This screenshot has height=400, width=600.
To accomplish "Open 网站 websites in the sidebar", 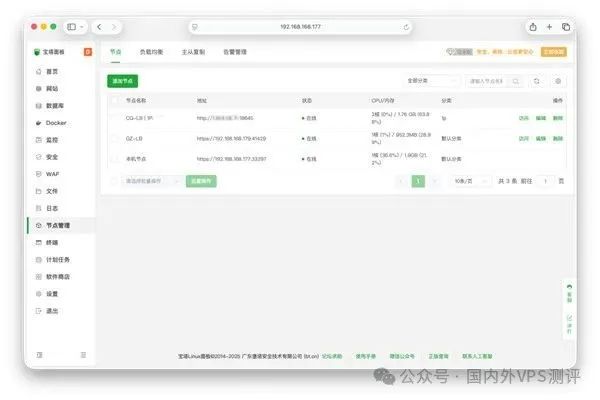I will coord(52,89).
